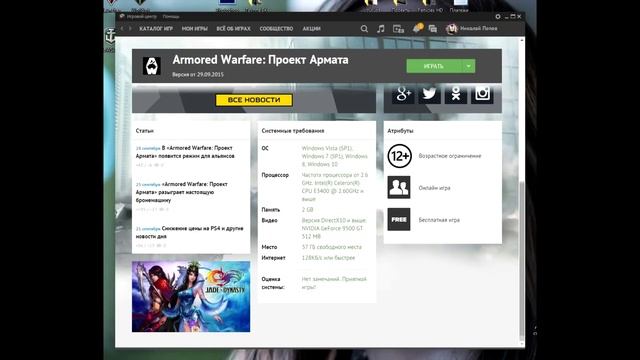Open the СООБЩЕСТВО menu
Screen dimensions: 640x360
pos(276,29)
